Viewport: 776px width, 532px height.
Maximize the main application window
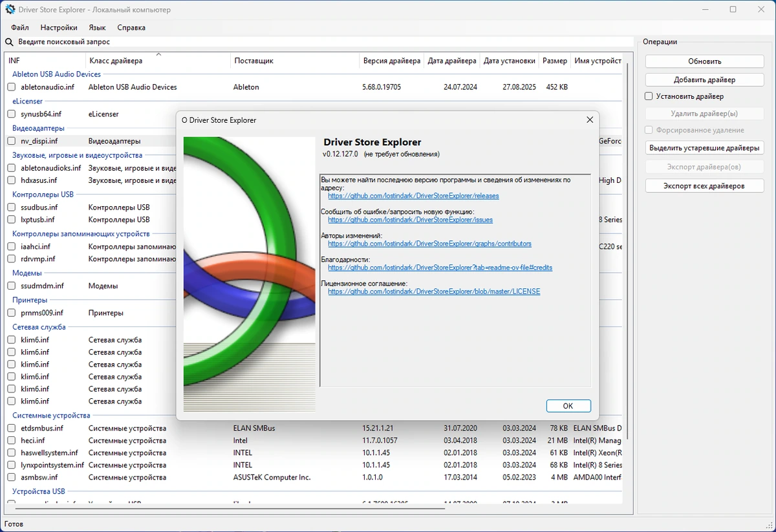coord(733,10)
